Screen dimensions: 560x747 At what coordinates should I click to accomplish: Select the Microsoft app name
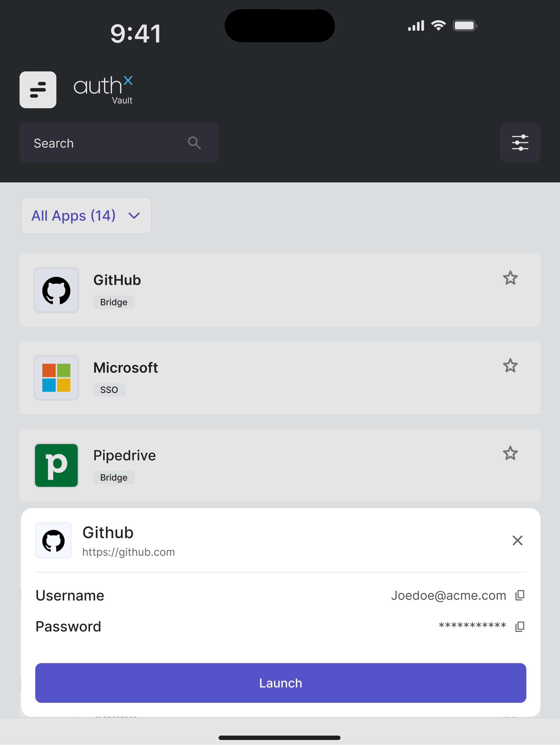[x=126, y=368]
